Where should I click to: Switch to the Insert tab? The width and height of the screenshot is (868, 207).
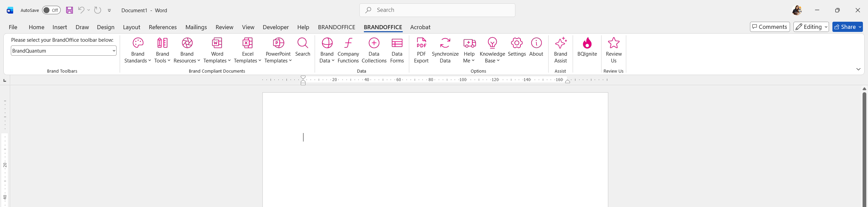pos(60,27)
